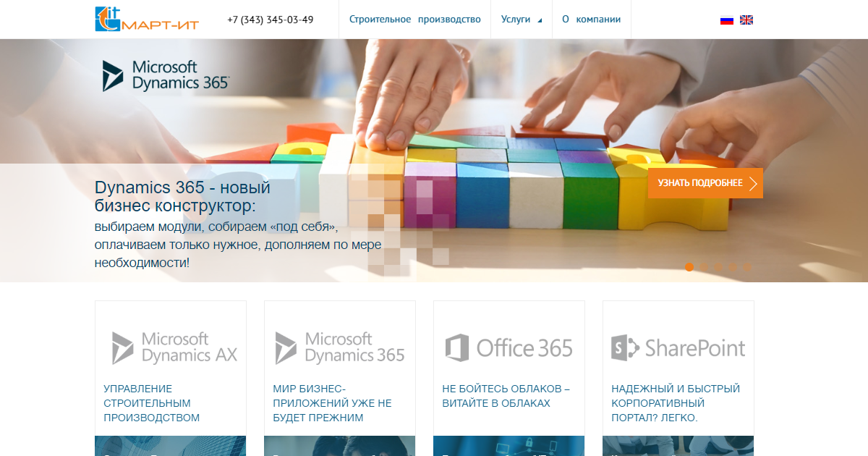Select the third carousel slide dot
The image size is (868, 456).
(718, 267)
